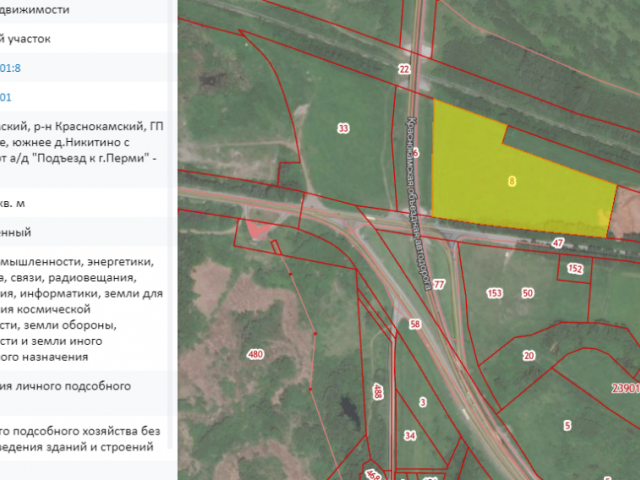Click the pink triangular area by the road
This screenshot has width=640, height=480.
256,229
